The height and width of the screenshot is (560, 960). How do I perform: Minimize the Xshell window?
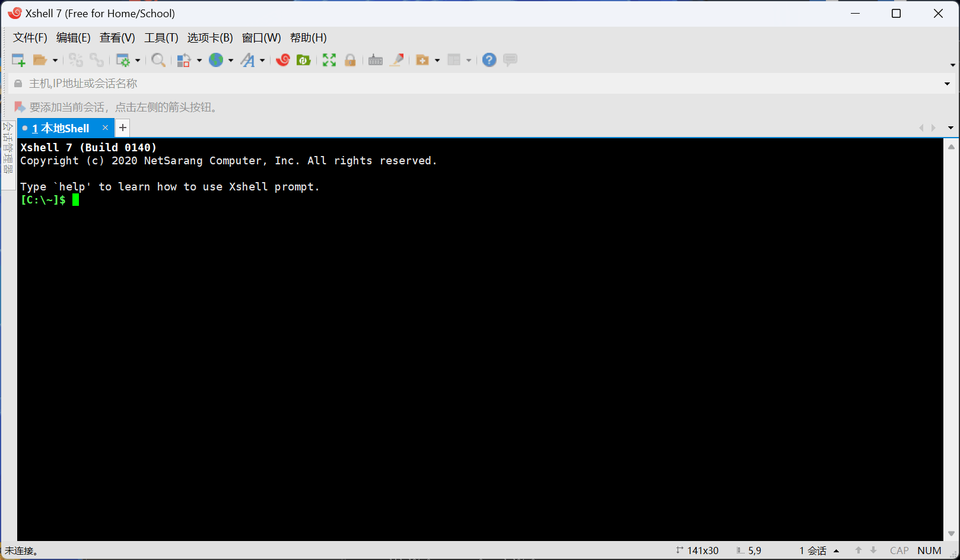pos(856,13)
